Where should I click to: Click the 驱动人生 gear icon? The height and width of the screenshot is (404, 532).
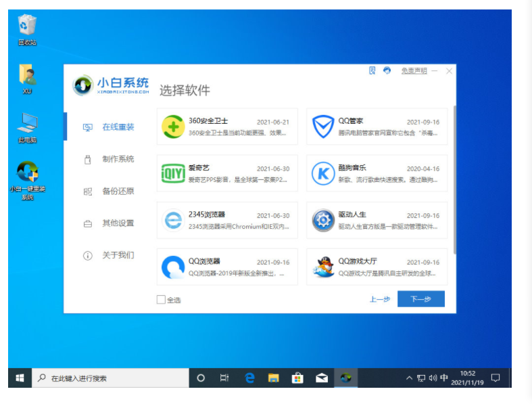323,221
